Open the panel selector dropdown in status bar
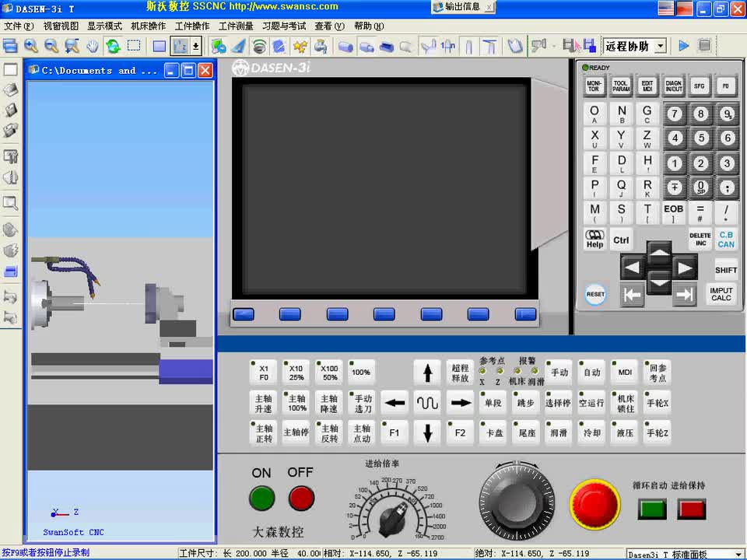Viewport: 747px width, 560px height. pyautogui.click(x=739, y=555)
